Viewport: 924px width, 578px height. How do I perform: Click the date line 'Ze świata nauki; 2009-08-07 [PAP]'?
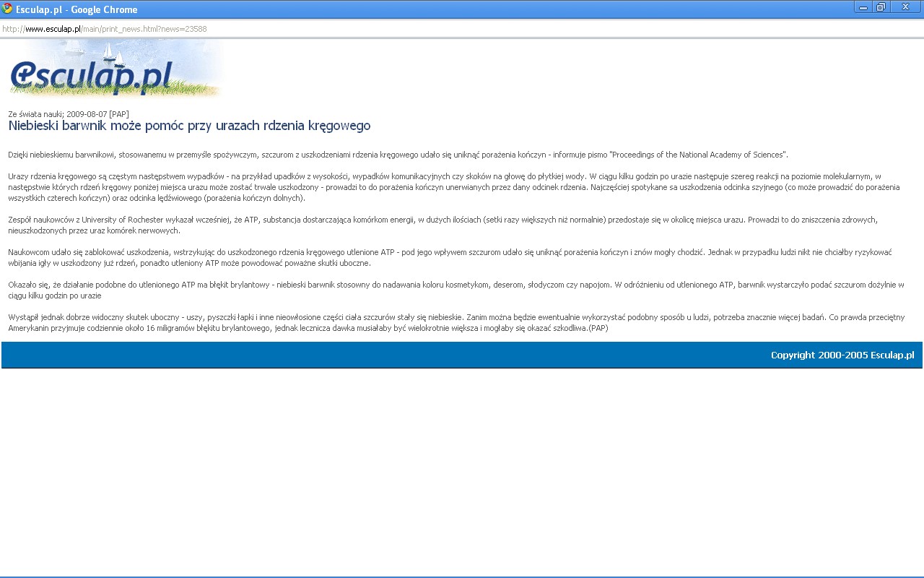(x=69, y=114)
